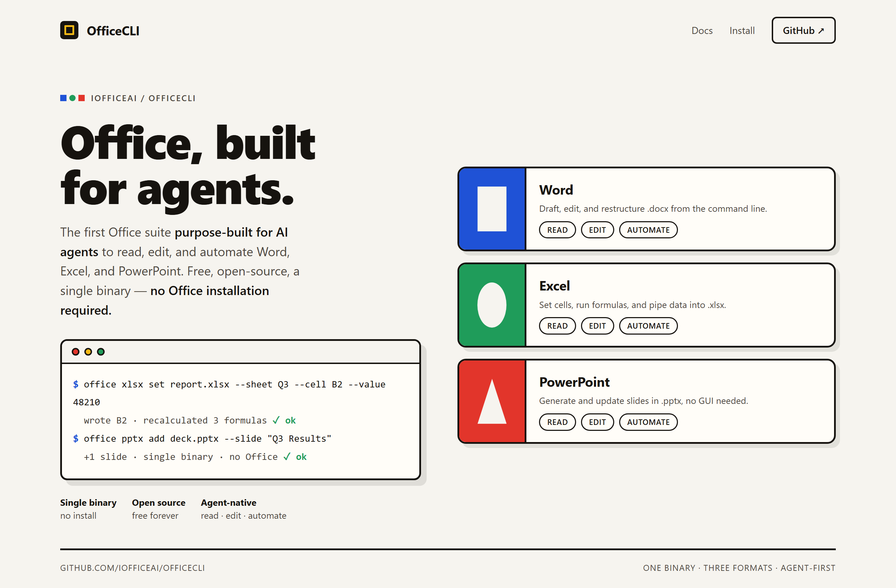Click the 'no install' caption

tap(78, 516)
